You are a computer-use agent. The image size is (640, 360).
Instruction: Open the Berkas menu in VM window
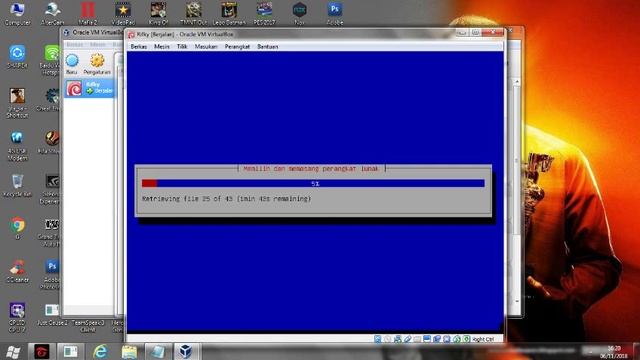point(138,47)
